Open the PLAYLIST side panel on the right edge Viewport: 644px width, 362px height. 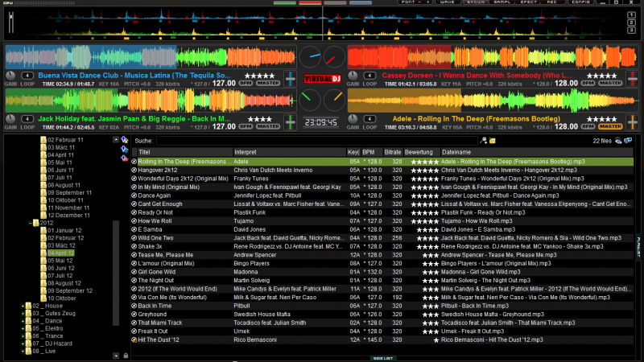coord(638,247)
